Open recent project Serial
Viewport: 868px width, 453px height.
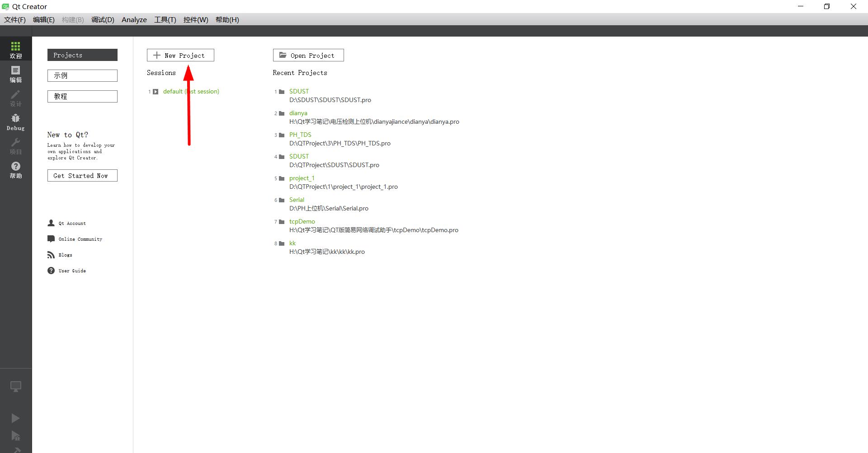click(297, 200)
